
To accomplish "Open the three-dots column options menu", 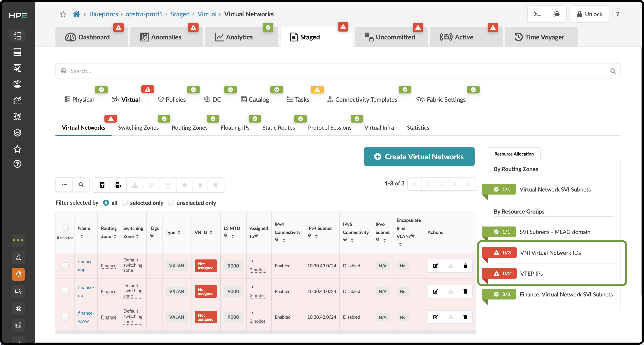I will [64, 185].
